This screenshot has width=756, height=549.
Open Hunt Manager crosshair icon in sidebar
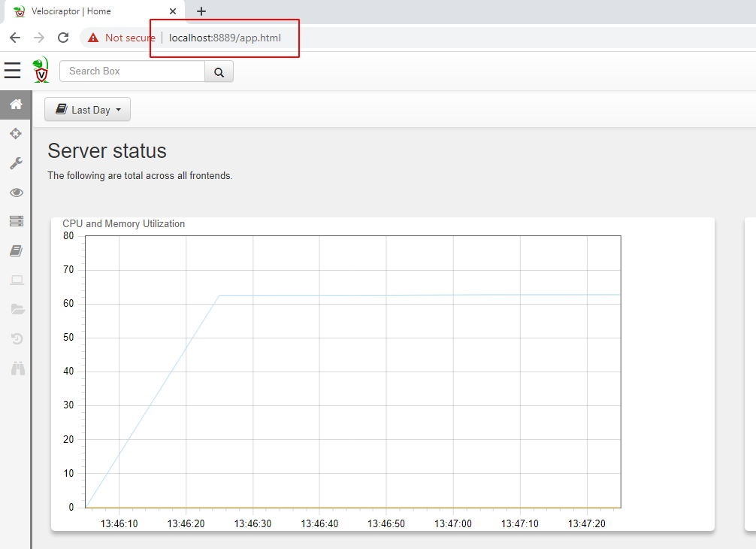(x=16, y=134)
